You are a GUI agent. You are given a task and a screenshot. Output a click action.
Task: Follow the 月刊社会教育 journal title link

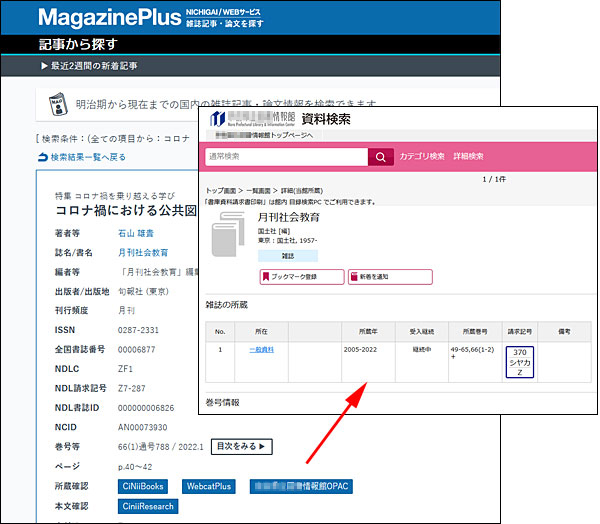click(145, 253)
